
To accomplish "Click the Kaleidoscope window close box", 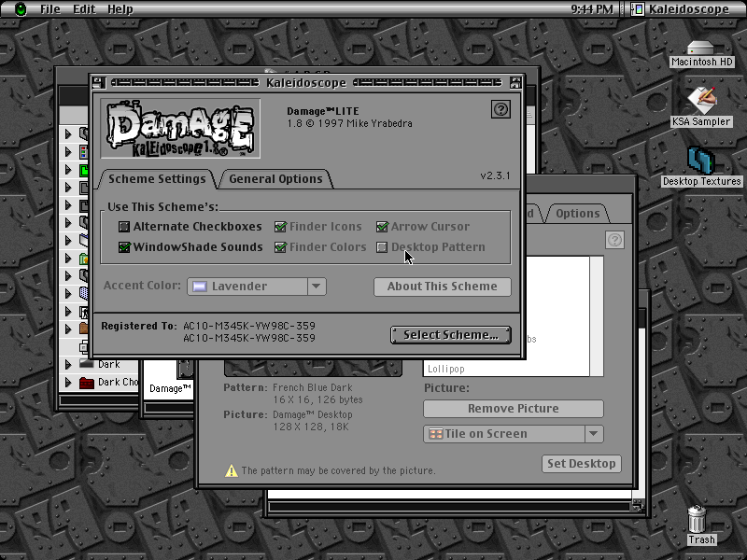I will pyautogui.click(x=99, y=83).
